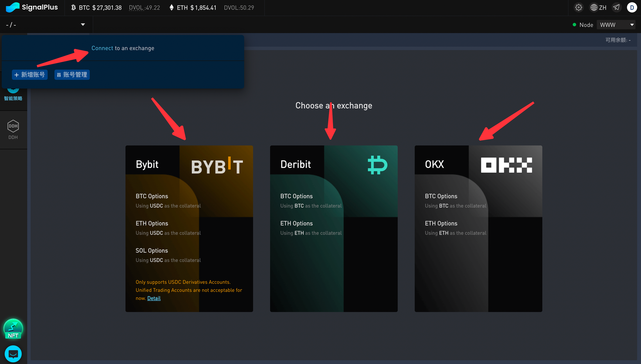Image resolution: width=641 pixels, height=364 pixels.
Task: Open the settings gear icon
Action: coord(579,7)
